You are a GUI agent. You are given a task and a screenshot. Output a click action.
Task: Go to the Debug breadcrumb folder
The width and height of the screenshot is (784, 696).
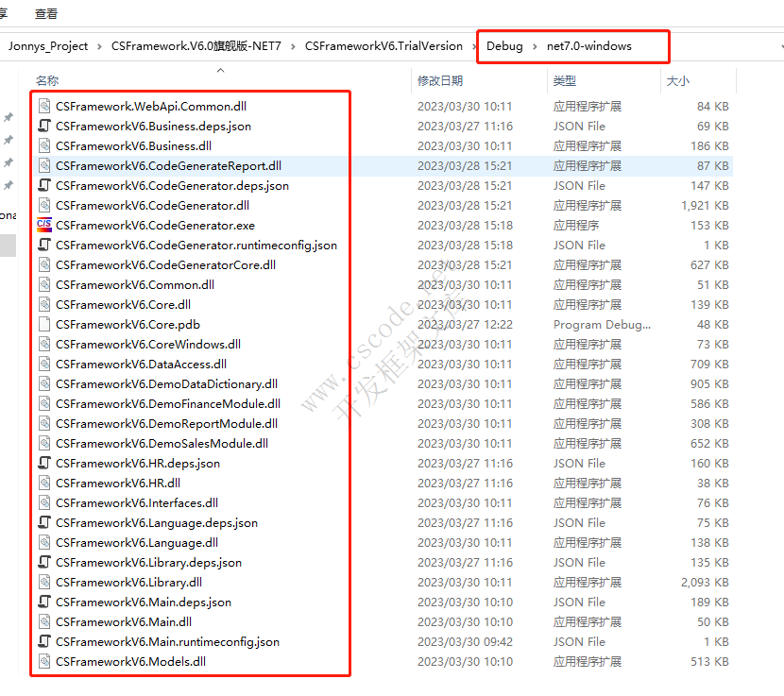pos(504,46)
